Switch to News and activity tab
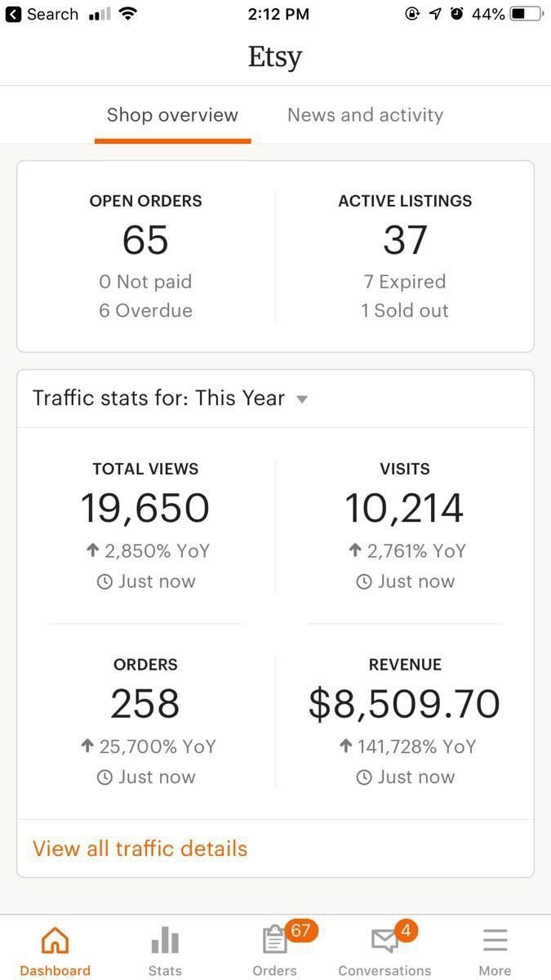This screenshot has height=980, width=551. [365, 115]
